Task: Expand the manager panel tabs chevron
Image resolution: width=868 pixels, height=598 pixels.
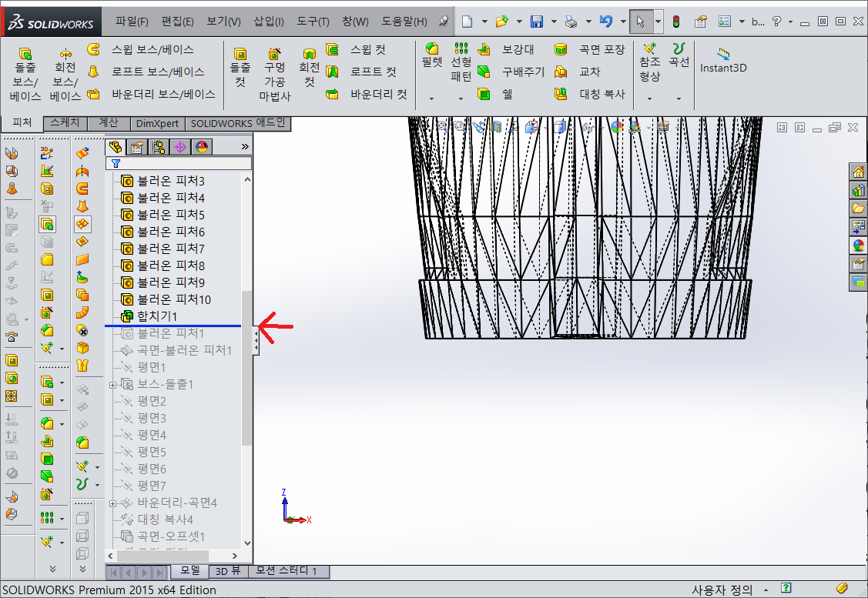Action: 245,146
